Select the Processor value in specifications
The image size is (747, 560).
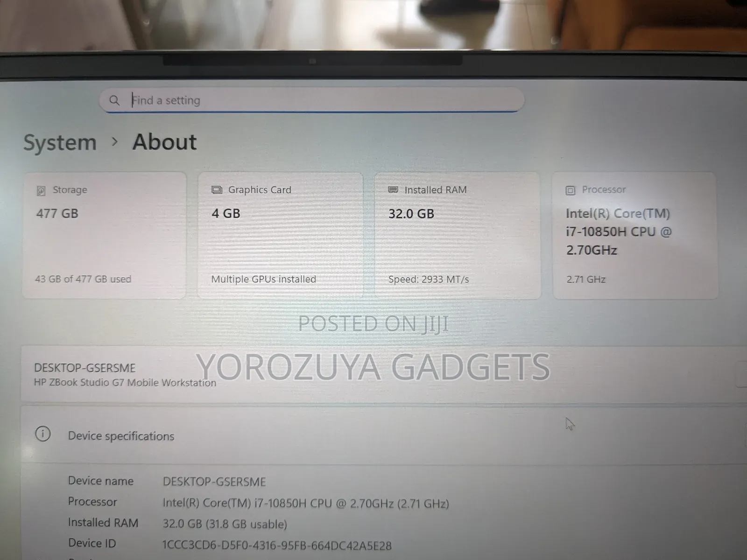pos(306,504)
